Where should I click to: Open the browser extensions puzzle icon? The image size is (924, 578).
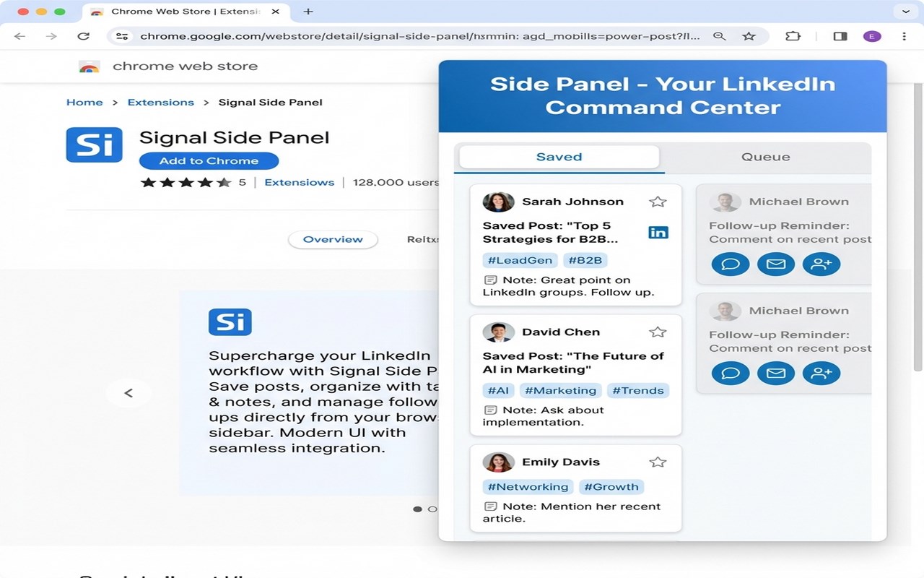(793, 36)
